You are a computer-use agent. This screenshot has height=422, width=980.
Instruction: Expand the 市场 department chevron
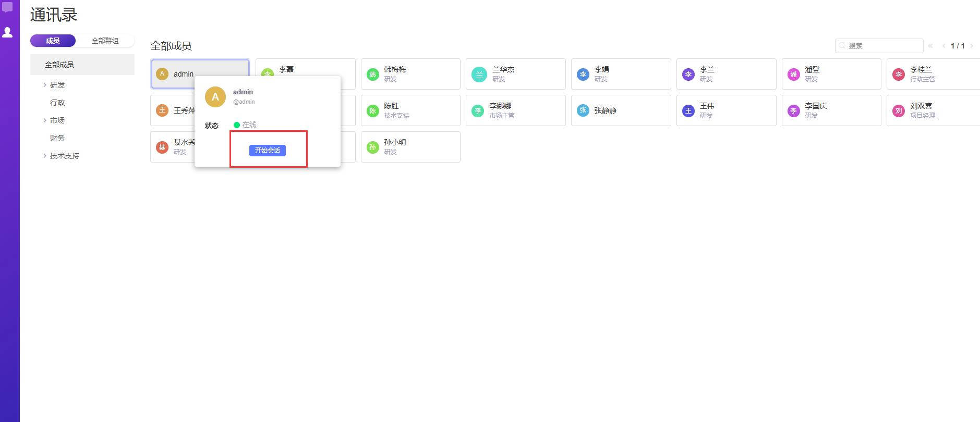[45, 120]
